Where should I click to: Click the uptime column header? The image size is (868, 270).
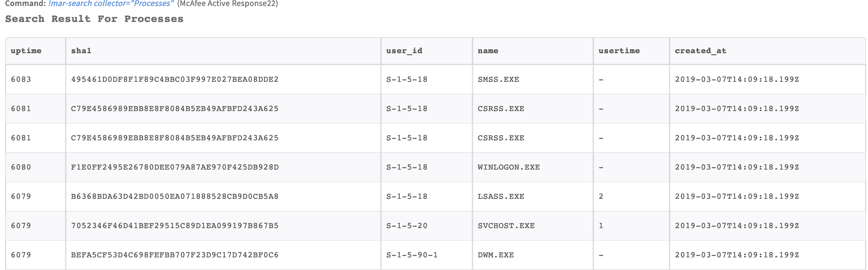coord(26,51)
